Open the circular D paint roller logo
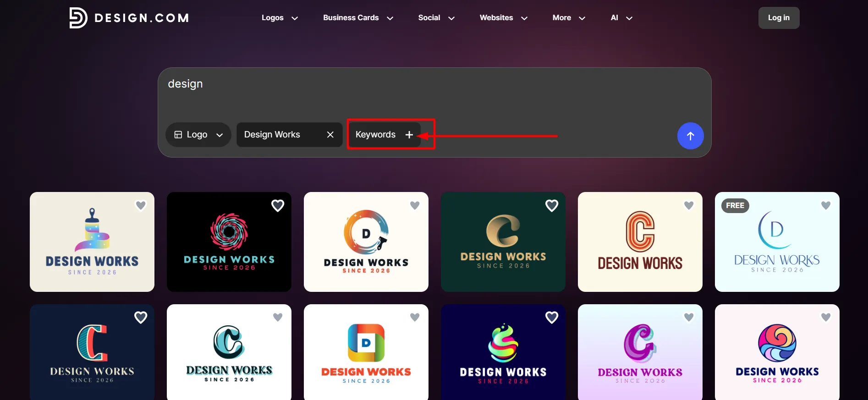This screenshot has height=400, width=868. click(x=366, y=242)
